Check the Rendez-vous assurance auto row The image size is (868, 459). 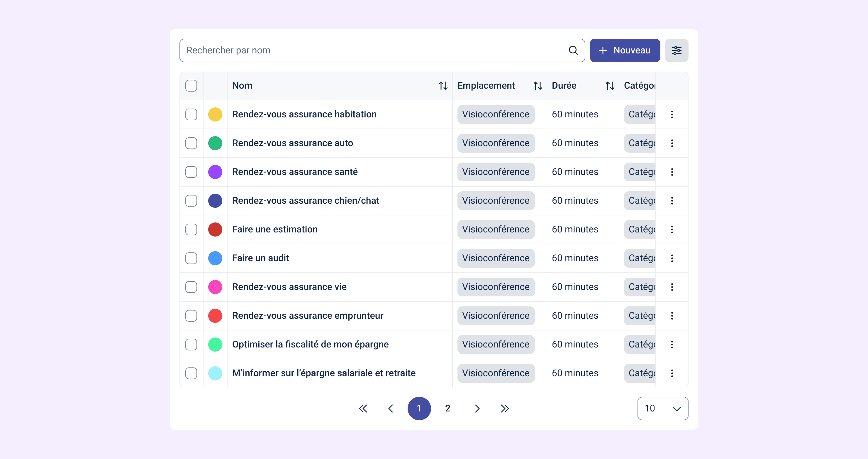191,143
